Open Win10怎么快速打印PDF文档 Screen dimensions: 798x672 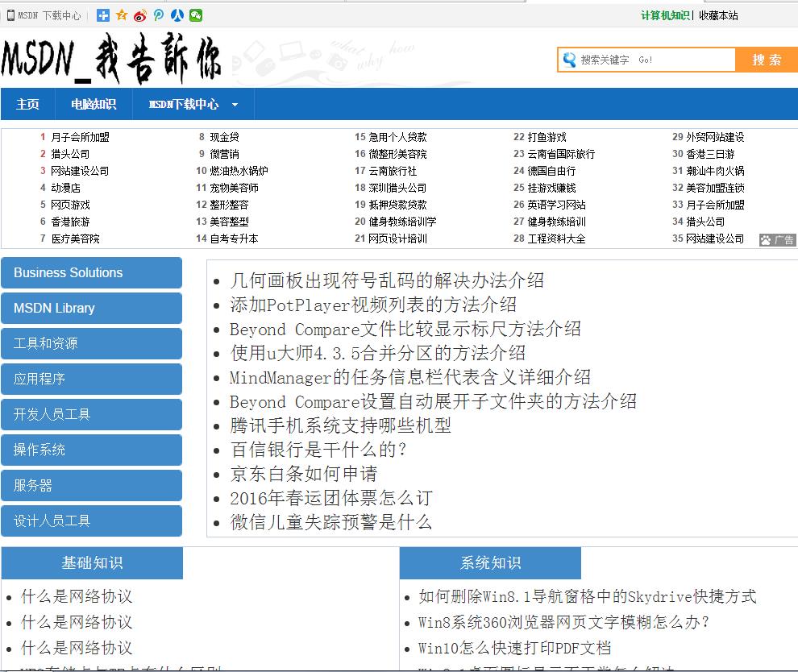pos(514,649)
